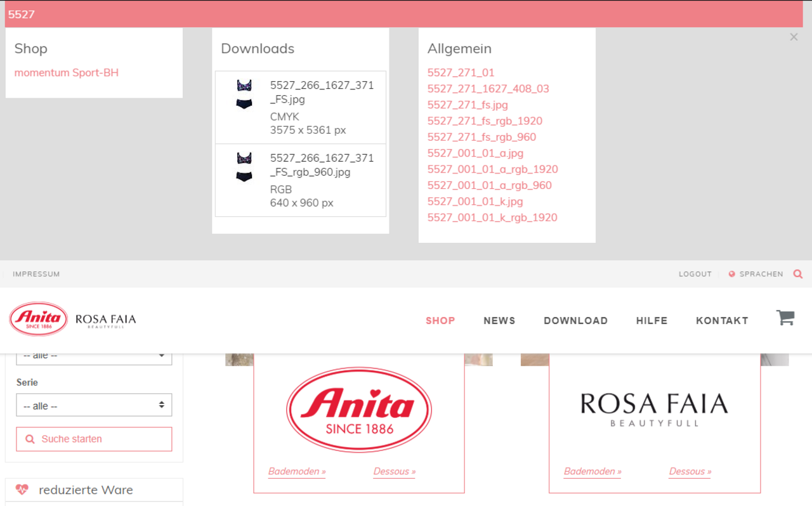This screenshot has width=812, height=506.
Task: Close the 5527 search results overlay
Action: click(x=794, y=37)
